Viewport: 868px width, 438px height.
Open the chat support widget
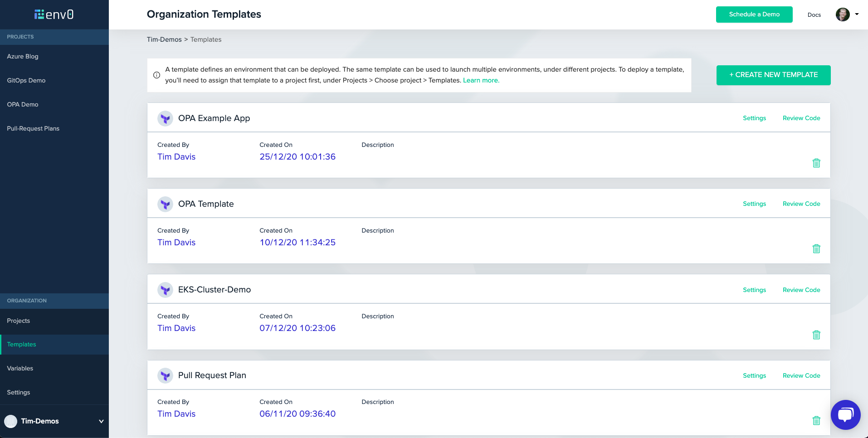tap(845, 415)
